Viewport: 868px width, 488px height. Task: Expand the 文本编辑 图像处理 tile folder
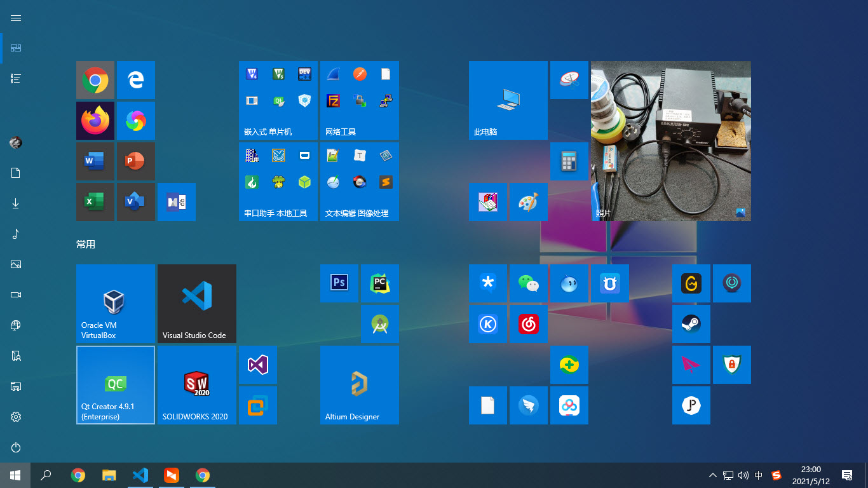(360, 182)
